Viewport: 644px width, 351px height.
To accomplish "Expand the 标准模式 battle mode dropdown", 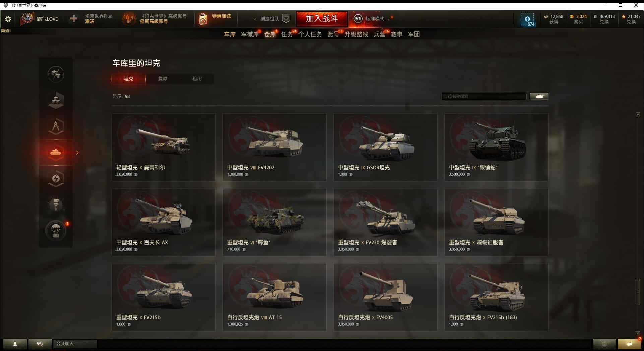I will point(372,19).
